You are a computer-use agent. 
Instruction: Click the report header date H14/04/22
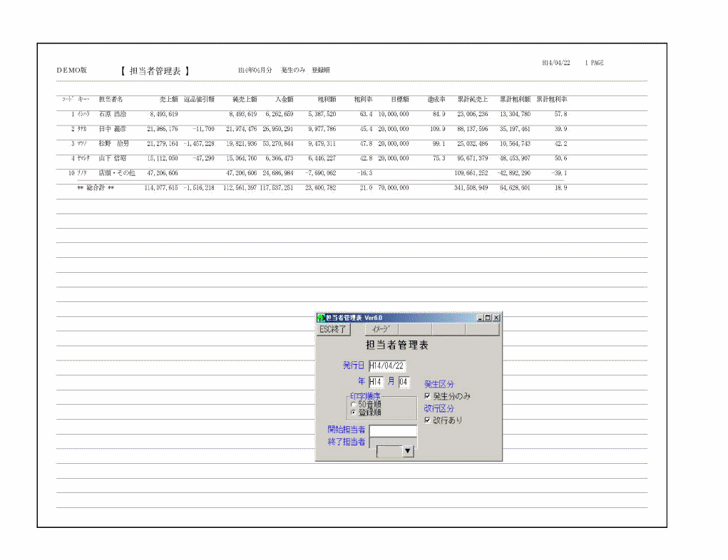(556, 63)
